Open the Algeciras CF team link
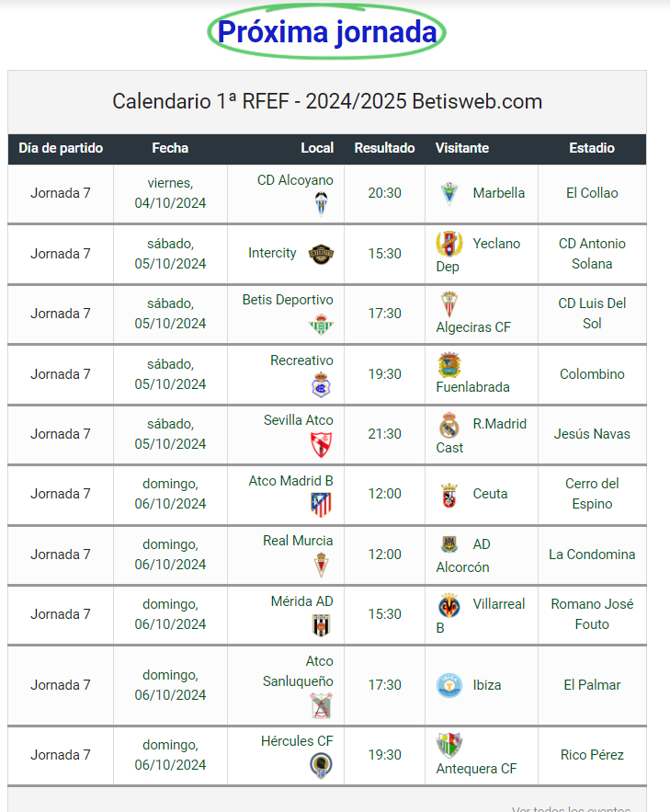Screen dimensions: 670x812 473,327
